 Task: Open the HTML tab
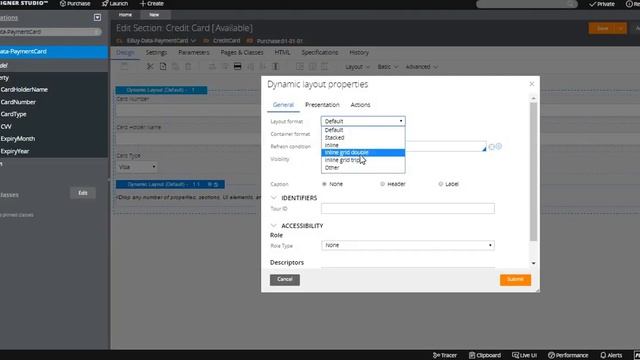pyautogui.click(x=282, y=52)
